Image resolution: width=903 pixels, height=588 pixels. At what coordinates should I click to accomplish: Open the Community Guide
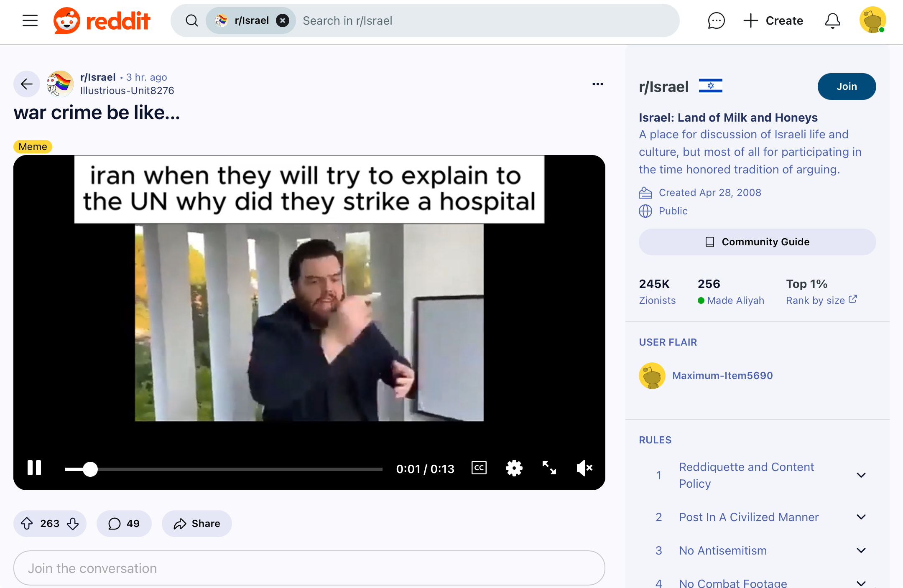click(x=757, y=242)
